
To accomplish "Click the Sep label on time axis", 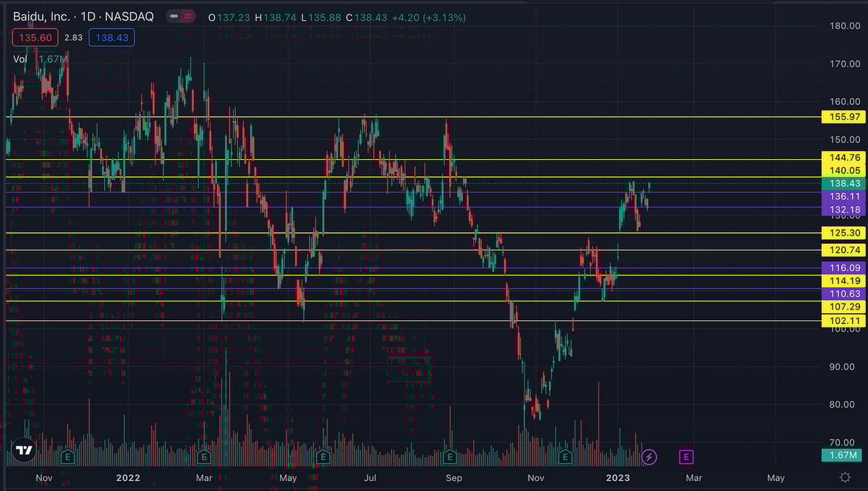I will click(454, 478).
